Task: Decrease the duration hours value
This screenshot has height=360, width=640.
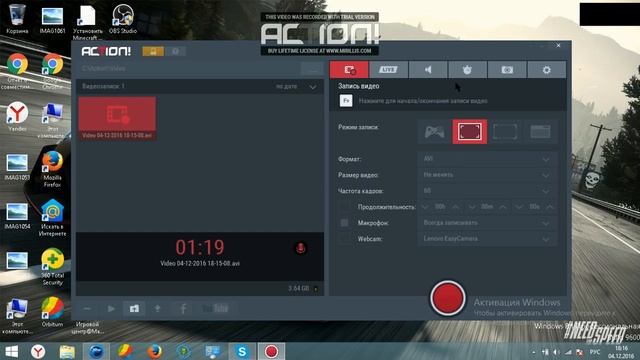Action: (x=425, y=207)
